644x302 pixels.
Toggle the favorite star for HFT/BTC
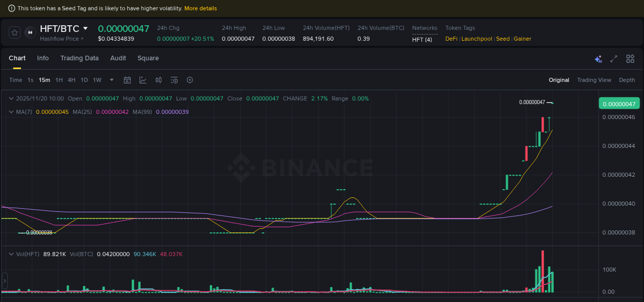pos(14,32)
